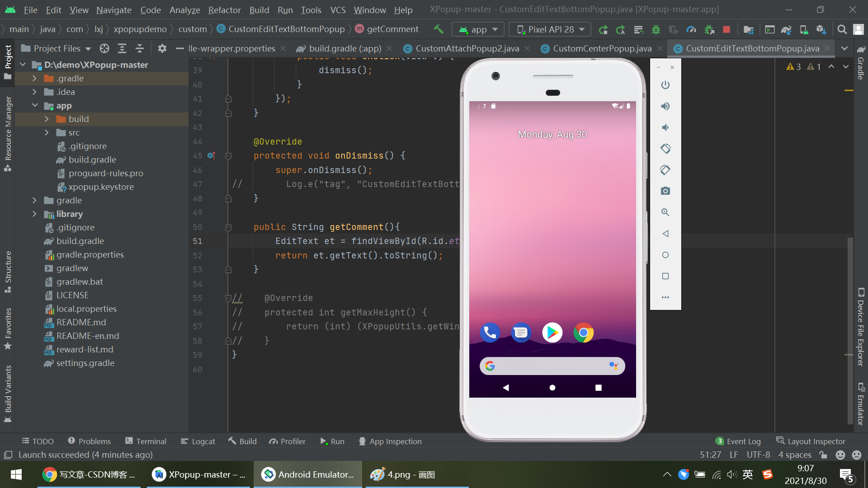Image resolution: width=868 pixels, height=488 pixels.
Task: Start debugging with the Debug icon
Action: coord(656,29)
